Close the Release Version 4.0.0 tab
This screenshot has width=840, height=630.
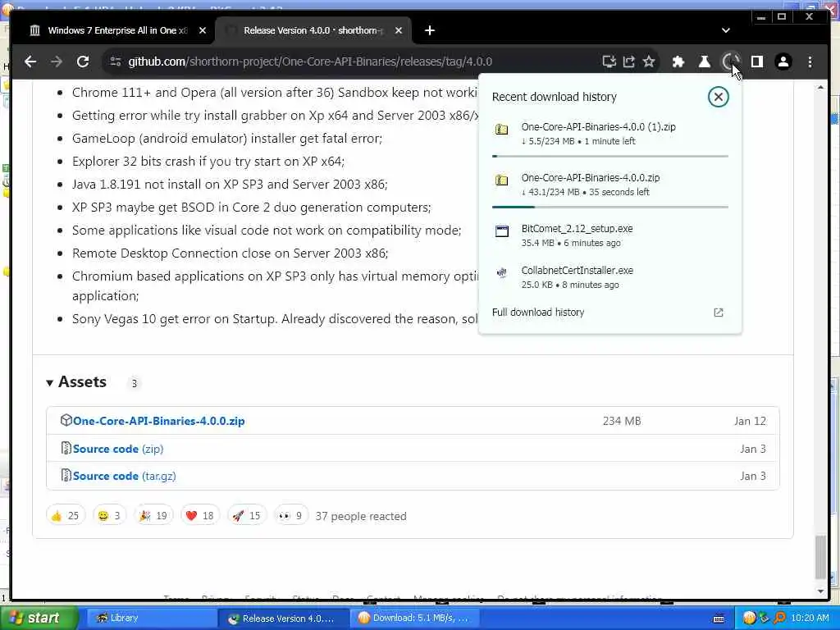point(399,30)
